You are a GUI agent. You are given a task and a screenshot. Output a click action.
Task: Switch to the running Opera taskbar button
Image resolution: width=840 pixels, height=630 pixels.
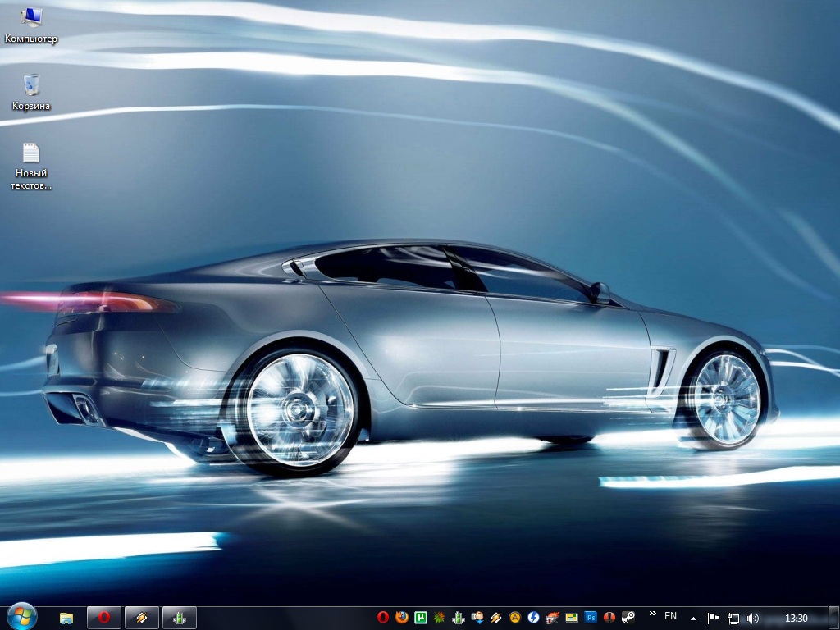[104, 618]
